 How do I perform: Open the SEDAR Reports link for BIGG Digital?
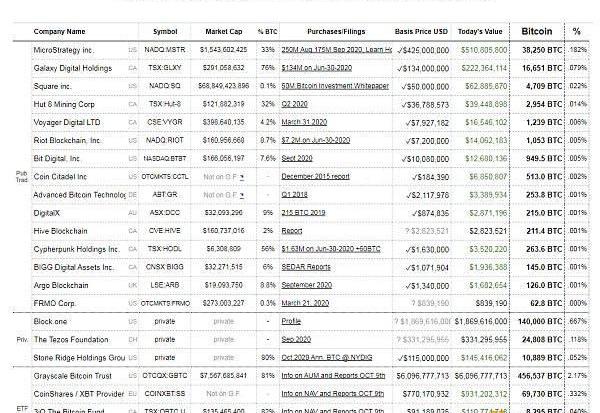pyautogui.click(x=305, y=267)
